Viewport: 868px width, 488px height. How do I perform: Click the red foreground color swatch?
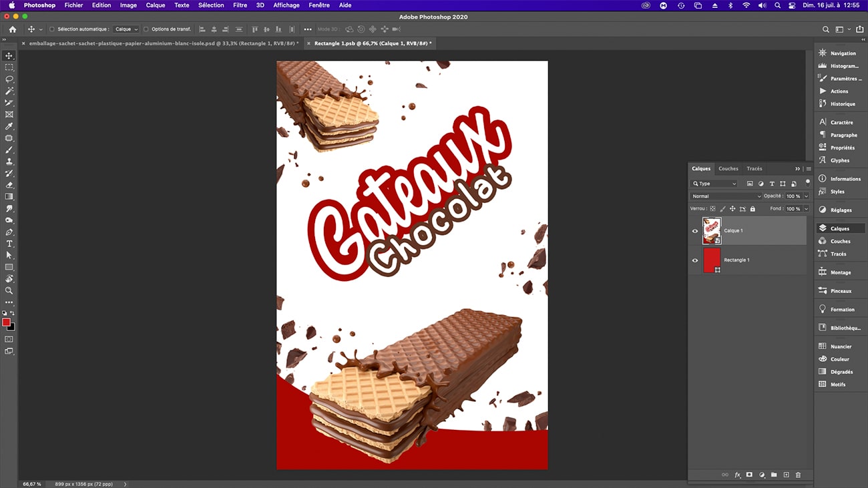tap(5, 322)
